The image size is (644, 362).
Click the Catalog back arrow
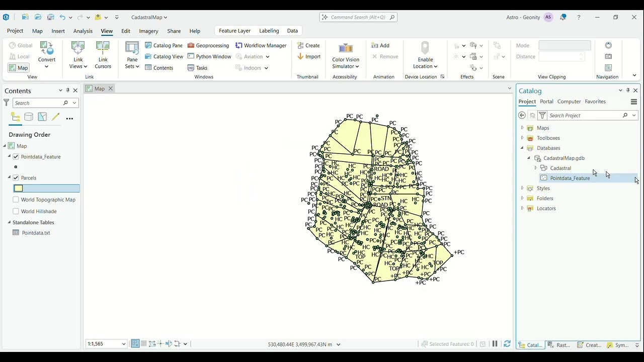click(x=522, y=116)
